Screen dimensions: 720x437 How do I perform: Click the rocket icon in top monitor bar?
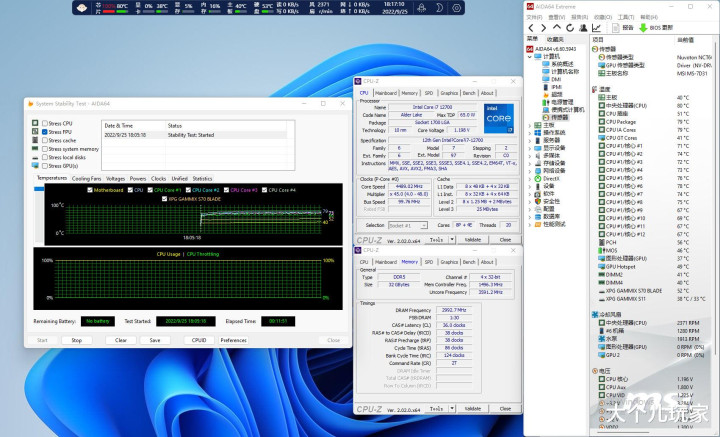421,8
